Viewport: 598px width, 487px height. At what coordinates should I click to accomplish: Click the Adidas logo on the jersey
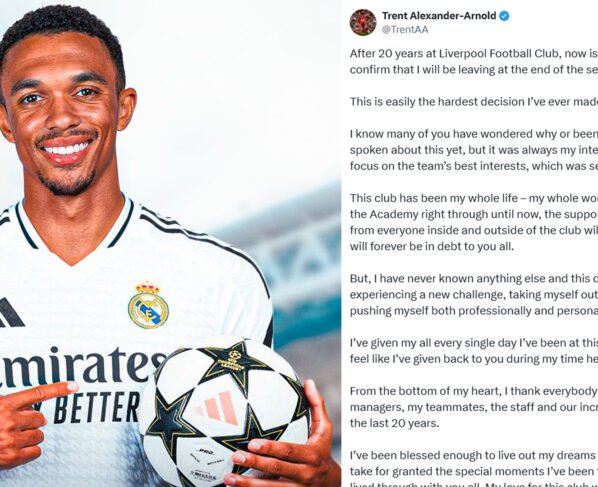10,313
